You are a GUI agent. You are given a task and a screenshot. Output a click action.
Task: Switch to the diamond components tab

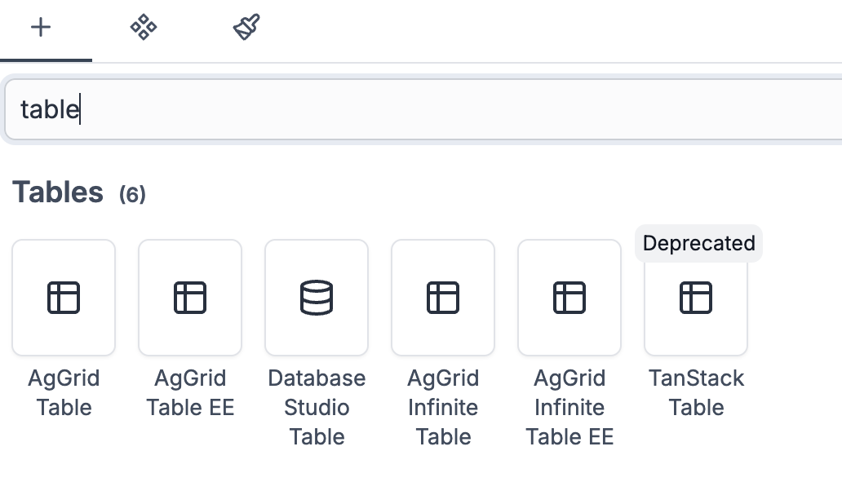[x=144, y=27]
